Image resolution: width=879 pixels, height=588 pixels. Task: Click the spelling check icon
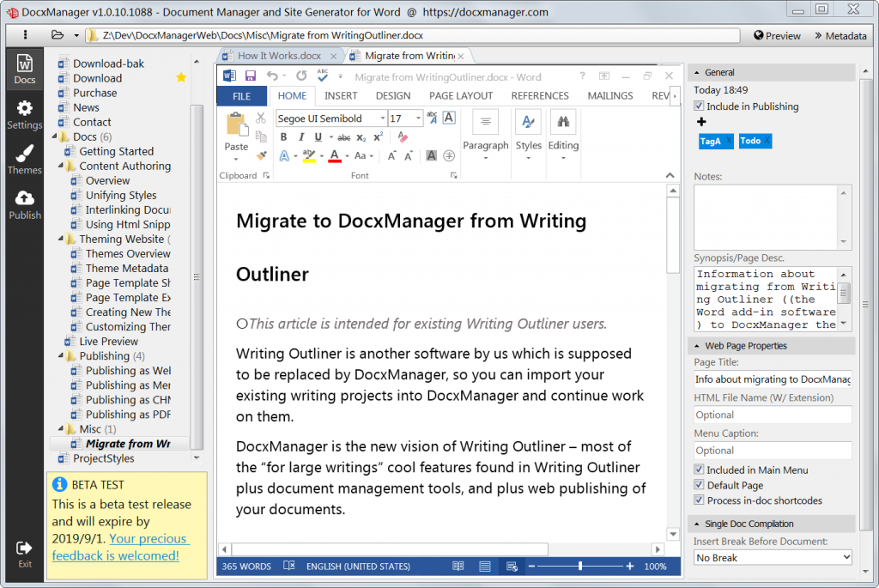click(323, 76)
